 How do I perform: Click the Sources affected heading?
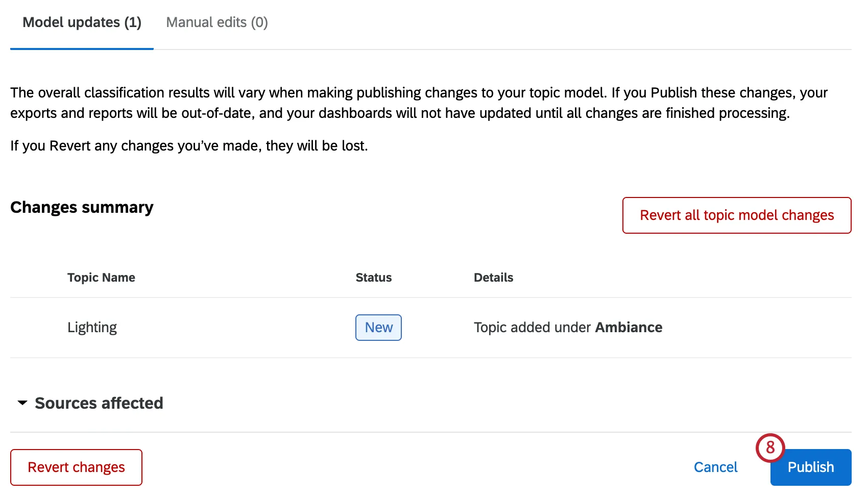pyautogui.click(x=99, y=403)
